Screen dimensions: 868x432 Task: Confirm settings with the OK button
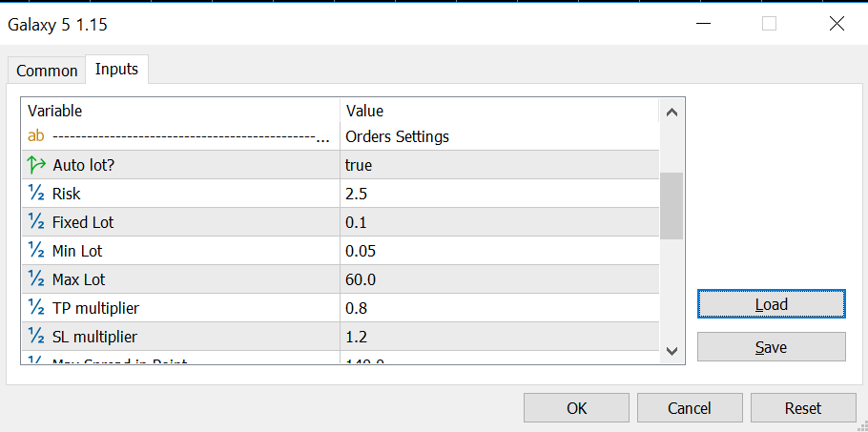[576, 408]
